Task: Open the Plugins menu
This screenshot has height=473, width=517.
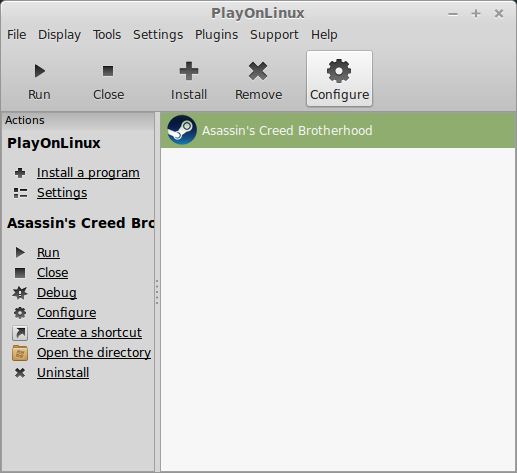Action: 217,35
